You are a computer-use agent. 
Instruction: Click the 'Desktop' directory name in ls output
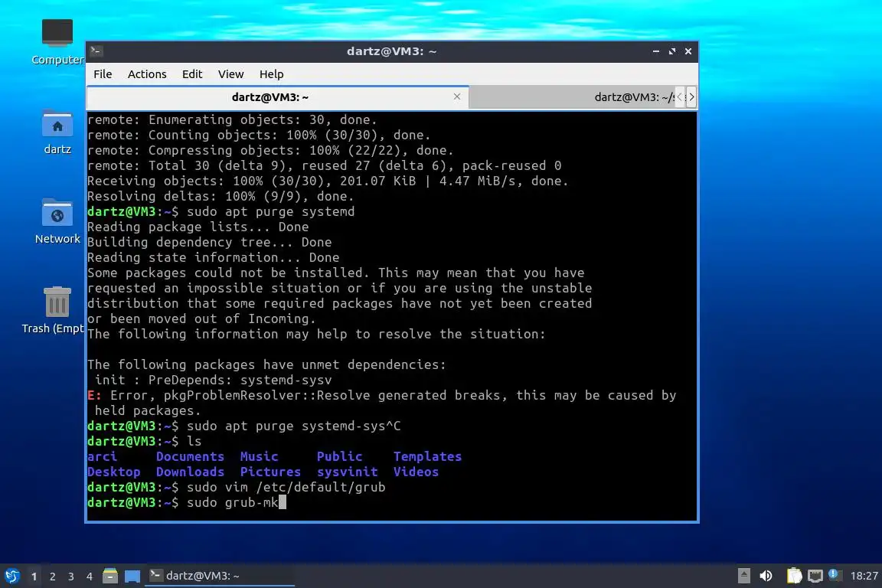[113, 472]
